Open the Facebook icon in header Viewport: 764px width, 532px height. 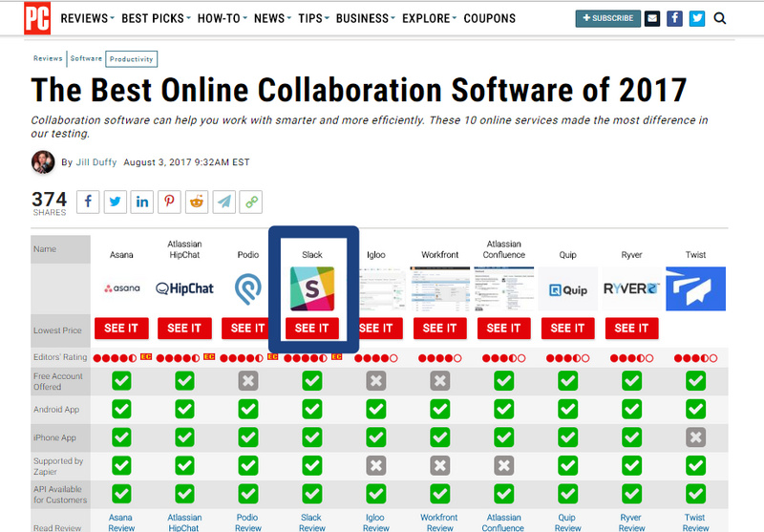674,18
